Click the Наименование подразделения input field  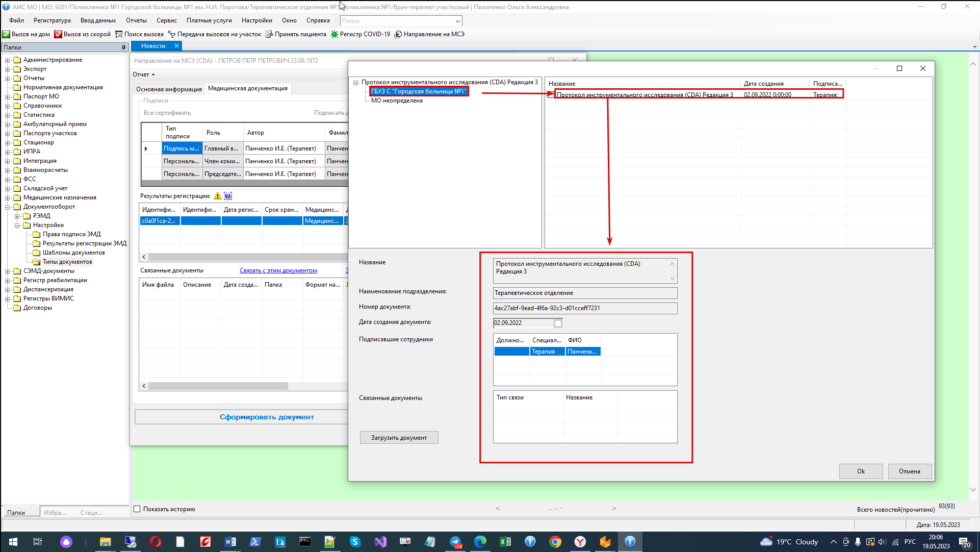tap(585, 293)
